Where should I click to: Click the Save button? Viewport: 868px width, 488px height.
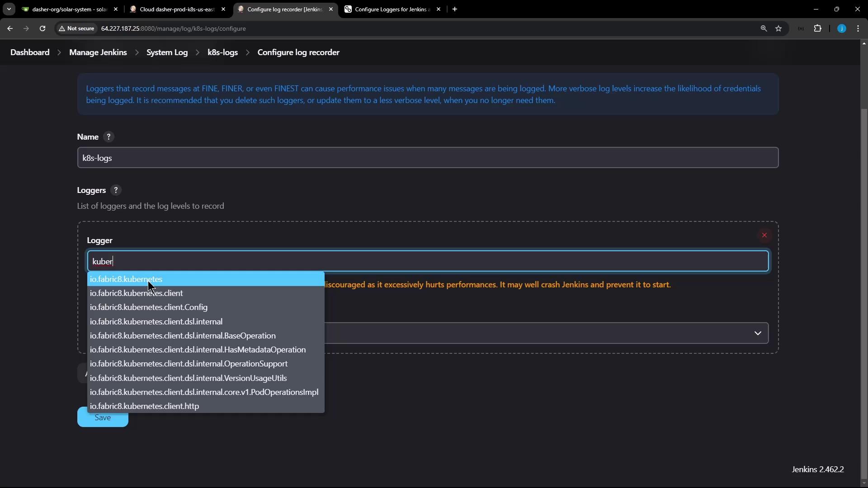click(x=103, y=418)
